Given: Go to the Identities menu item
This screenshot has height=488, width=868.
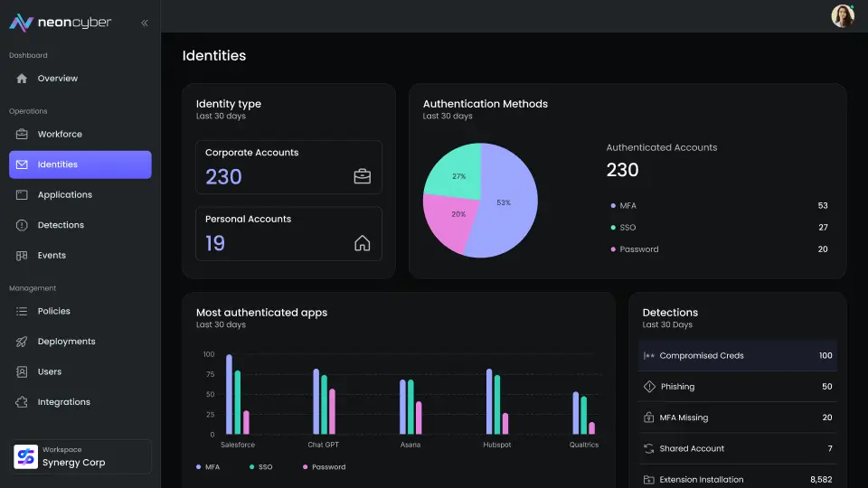Looking at the screenshot, I should pos(80,164).
